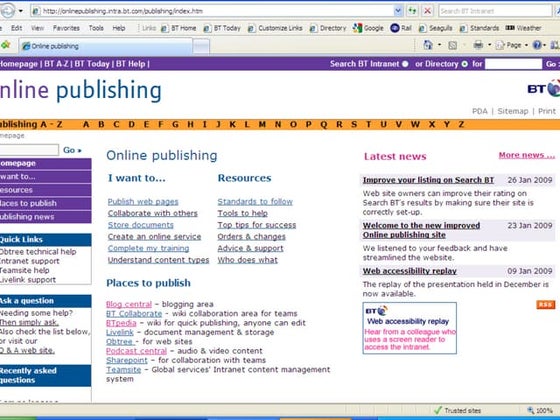The width and height of the screenshot is (560, 420).
Task: Open the Weather links bar shortcut
Action: [524, 28]
